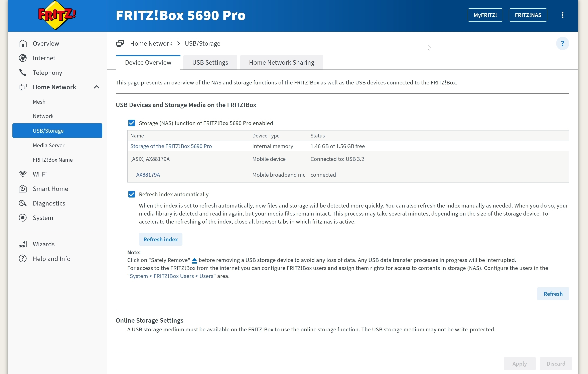Click the Wi-Fi signal icon
588x374 pixels.
coord(23,174)
